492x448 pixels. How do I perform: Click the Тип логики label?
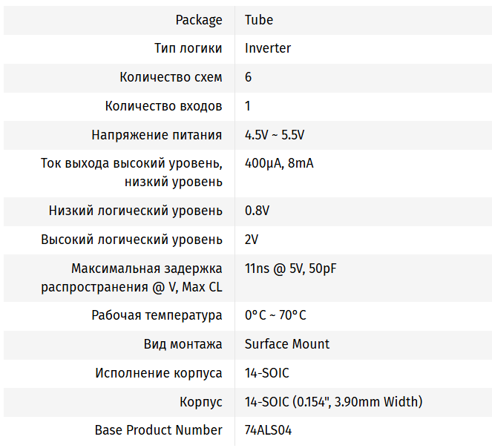point(188,48)
